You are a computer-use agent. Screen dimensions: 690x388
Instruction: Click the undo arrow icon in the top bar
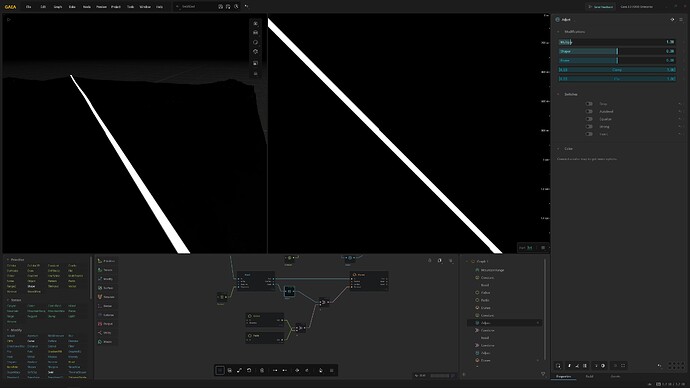coord(246,7)
